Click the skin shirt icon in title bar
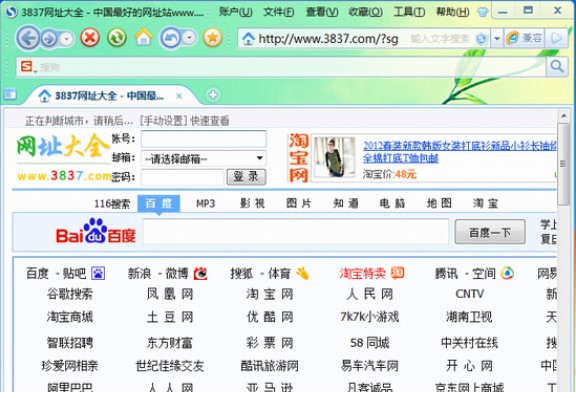This screenshot has width=576, height=398. point(483,12)
